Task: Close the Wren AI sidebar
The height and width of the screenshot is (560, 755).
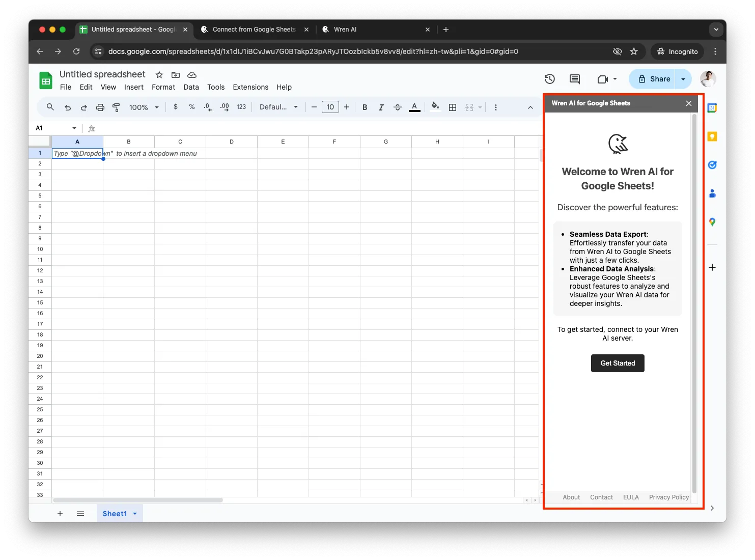Action: pos(689,103)
